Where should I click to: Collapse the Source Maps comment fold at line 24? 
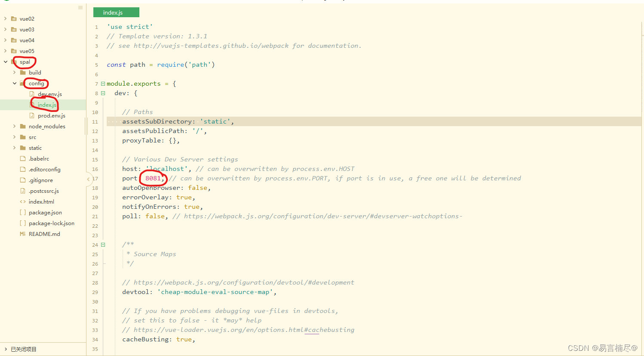103,245
